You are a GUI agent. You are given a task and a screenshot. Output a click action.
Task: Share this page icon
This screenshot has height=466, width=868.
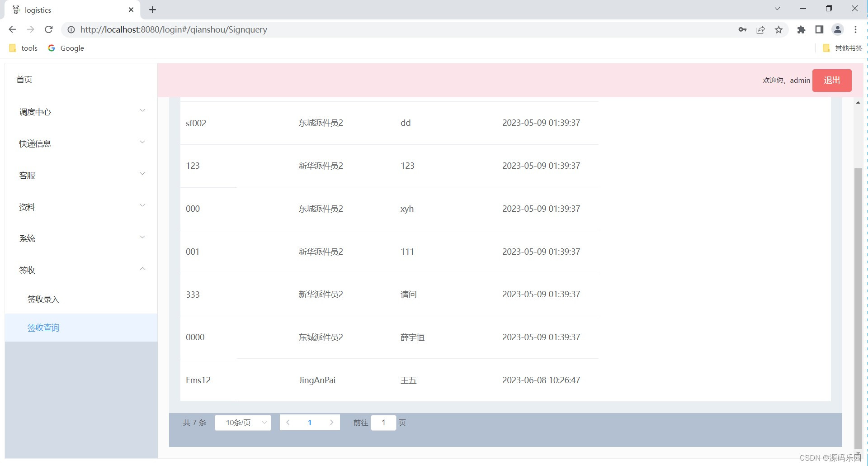coord(760,29)
